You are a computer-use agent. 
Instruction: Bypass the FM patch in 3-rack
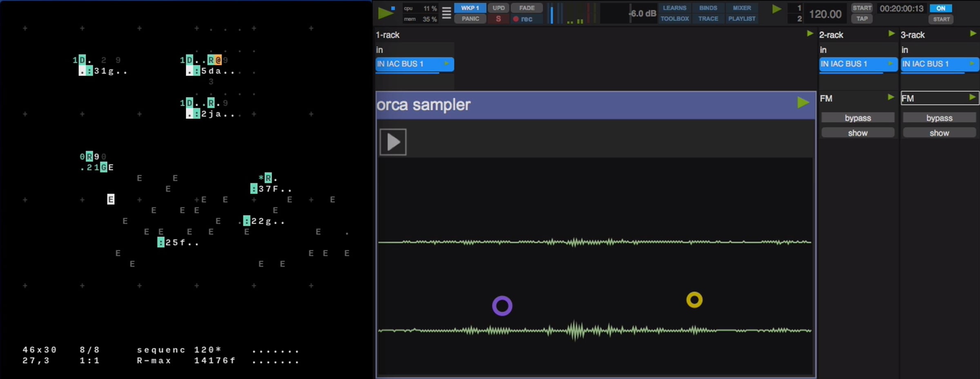(x=939, y=118)
